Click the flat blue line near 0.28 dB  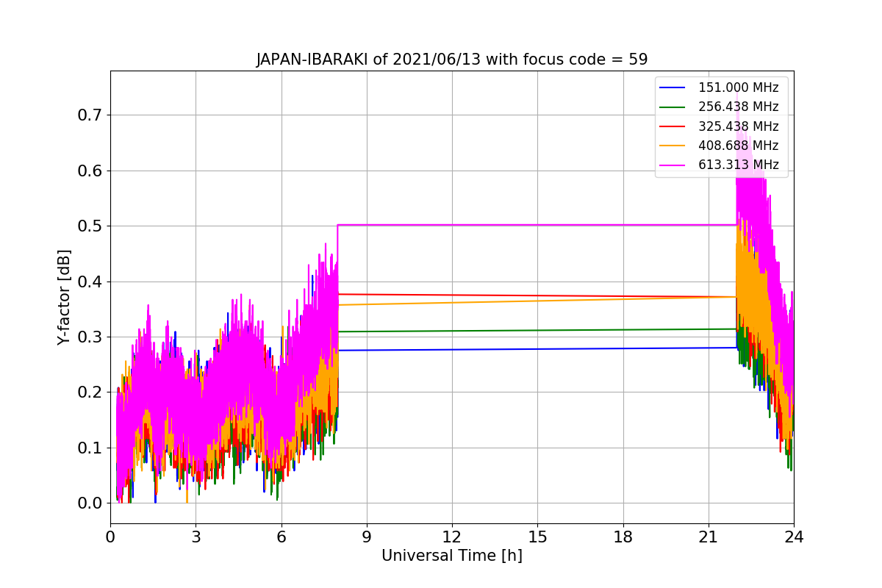[537, 349]
